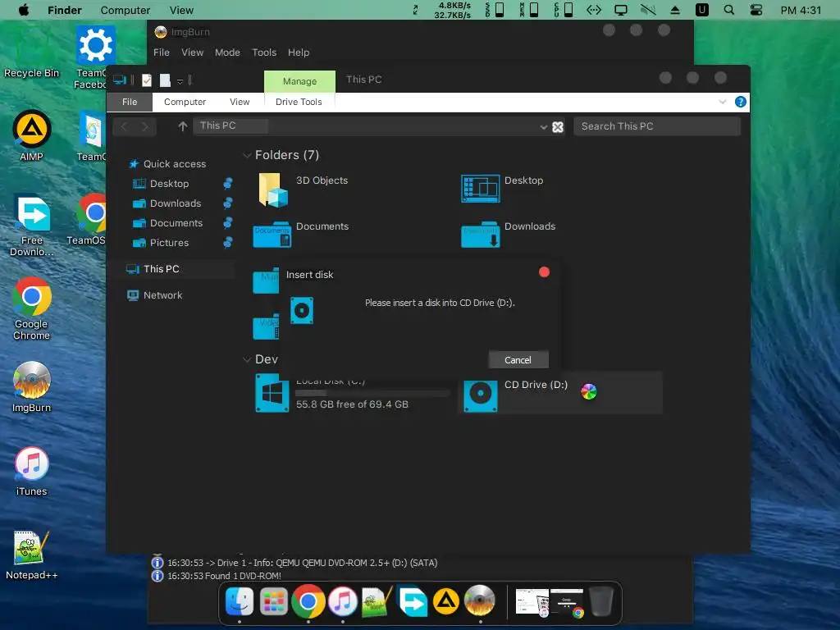Image resolution: width=840 pixels, height=630 pixels.
Task: Switch to the Computer ribbon tab
Action: tap(185, 102)
